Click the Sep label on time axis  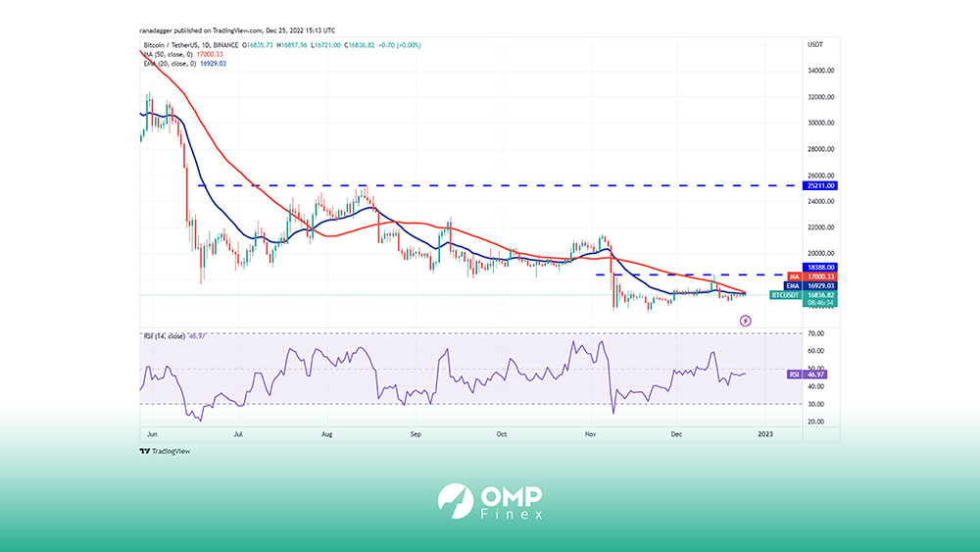[x=416, y=433]
